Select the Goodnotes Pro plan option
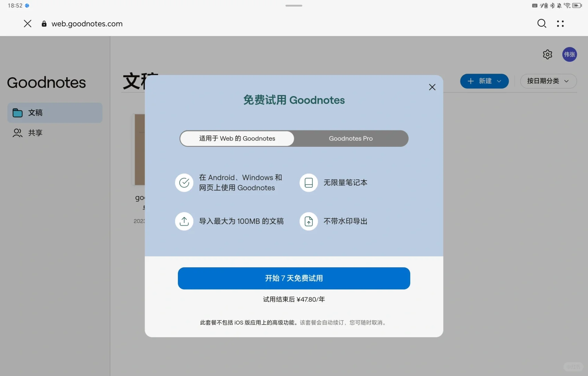The height and width of the screenshot is (376, 588). point(351,138)
